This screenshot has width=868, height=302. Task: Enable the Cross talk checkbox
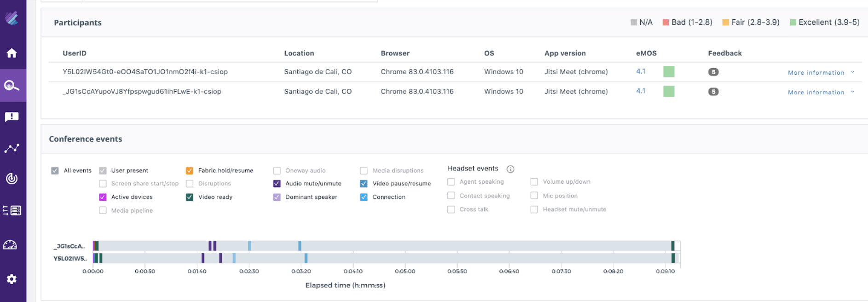pos(451,209)
